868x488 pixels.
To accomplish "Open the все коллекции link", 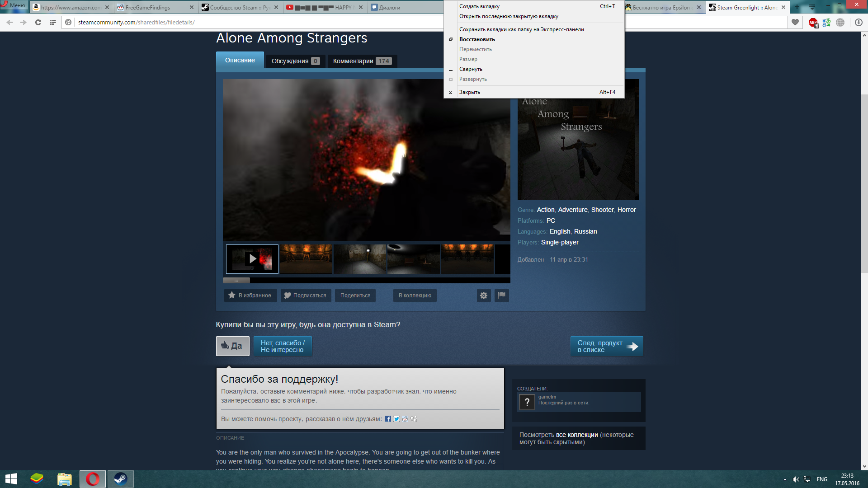I will [577, 435].
